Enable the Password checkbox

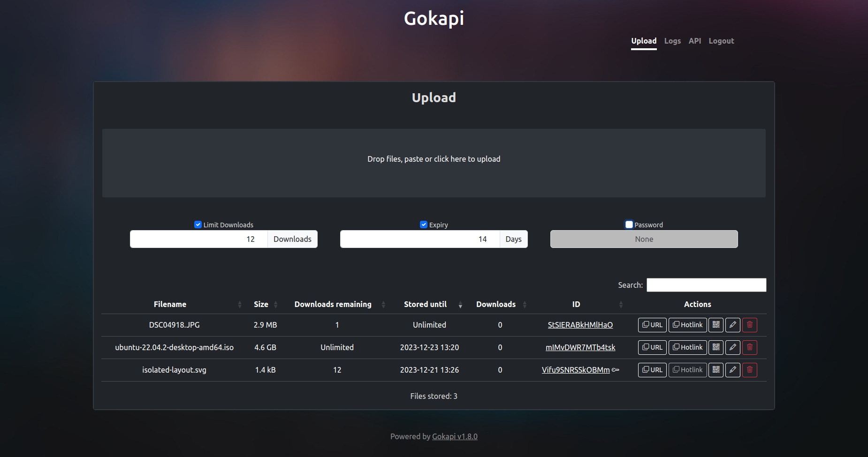(x=629, y=225)
